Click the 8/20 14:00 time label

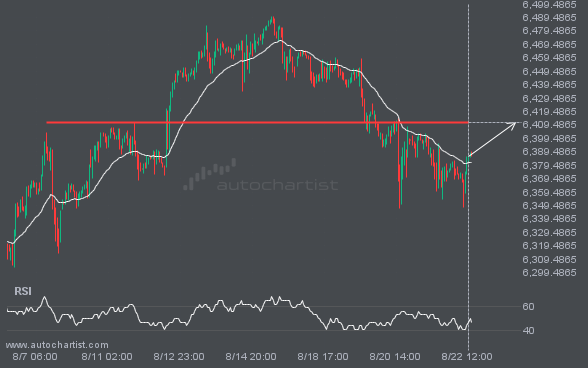(395, 357)
